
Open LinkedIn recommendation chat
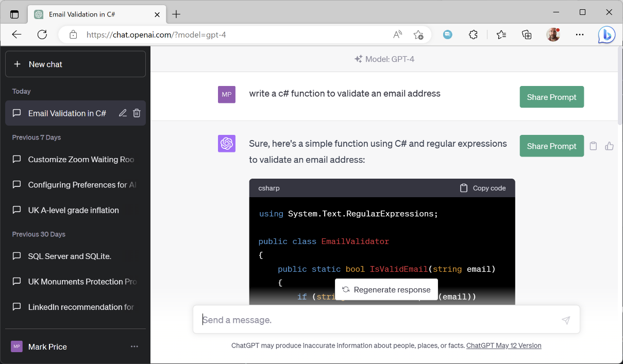pos(75,307)
